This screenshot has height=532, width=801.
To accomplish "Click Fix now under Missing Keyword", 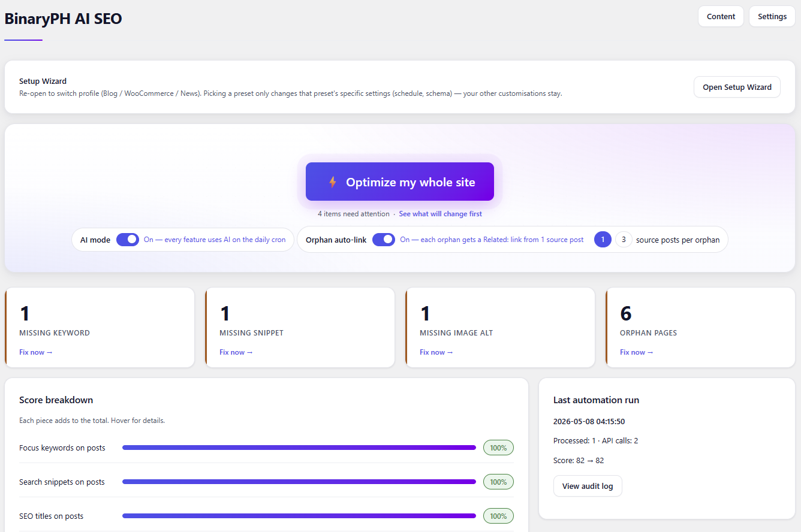I will coord(36,352).
